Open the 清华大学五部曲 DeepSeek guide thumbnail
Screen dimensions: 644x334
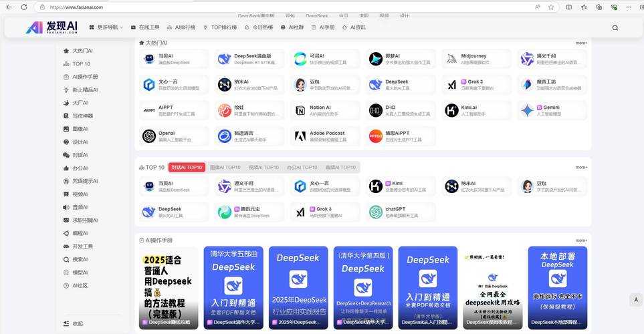coord(233,288)
